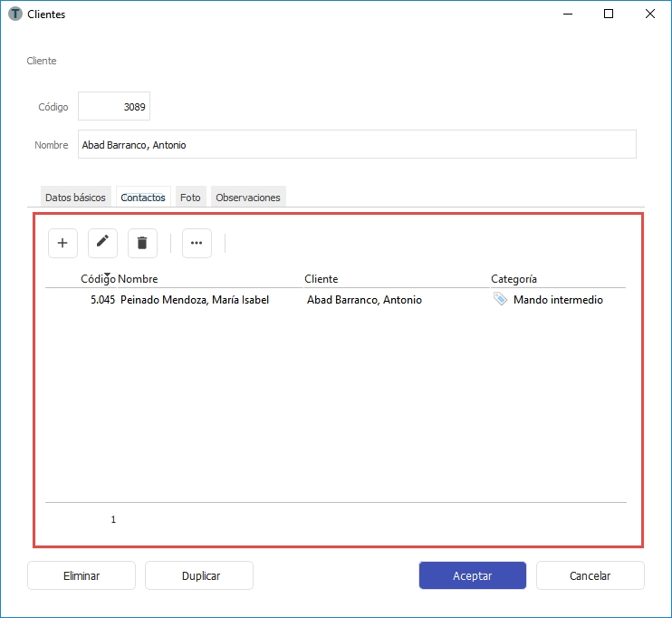
Task: Click the Clientes app icon in title bar
Action: [14, 14]
